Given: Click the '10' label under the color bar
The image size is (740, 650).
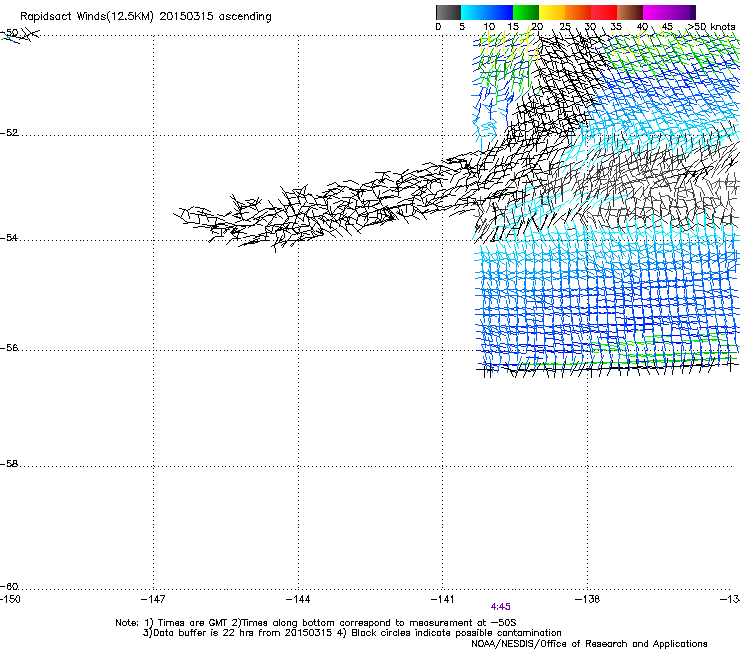Looking at the screenshot, I should [489, 26].
